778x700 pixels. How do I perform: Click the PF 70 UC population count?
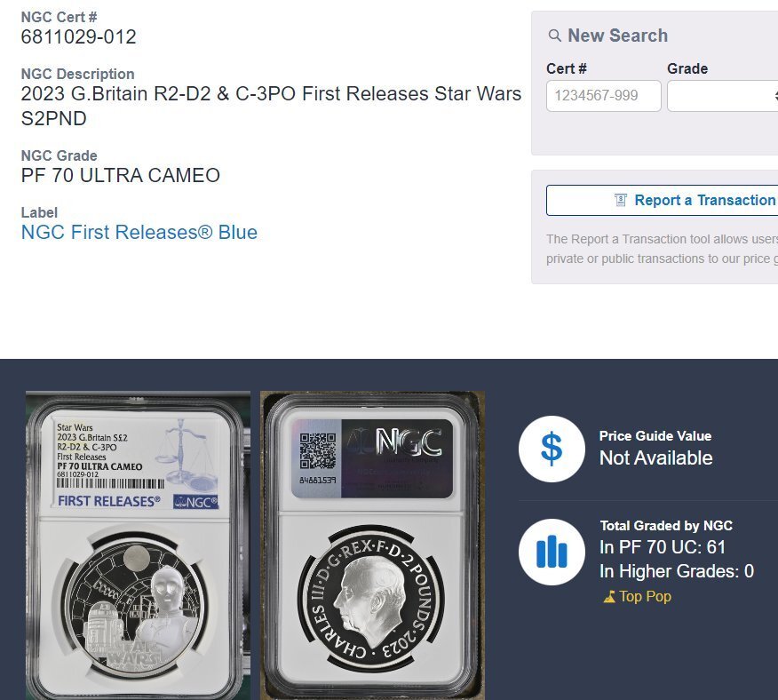(x=663, y=547)
